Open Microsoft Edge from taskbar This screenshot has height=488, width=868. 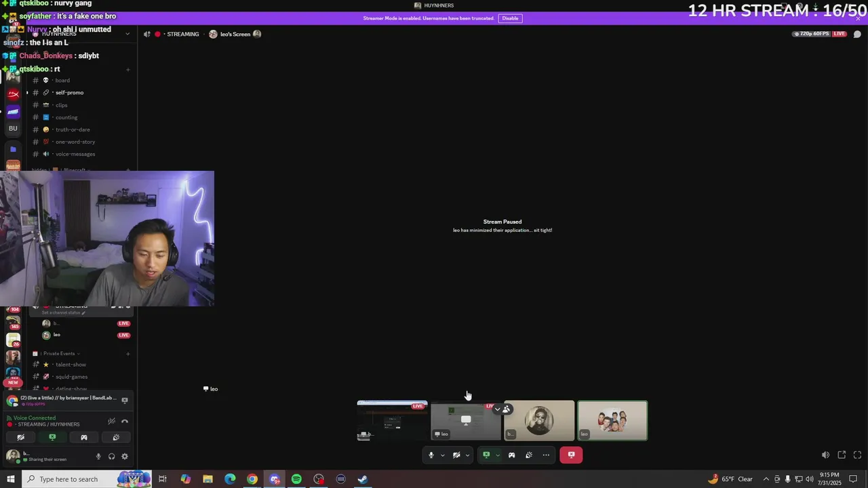tap(230, 479)
